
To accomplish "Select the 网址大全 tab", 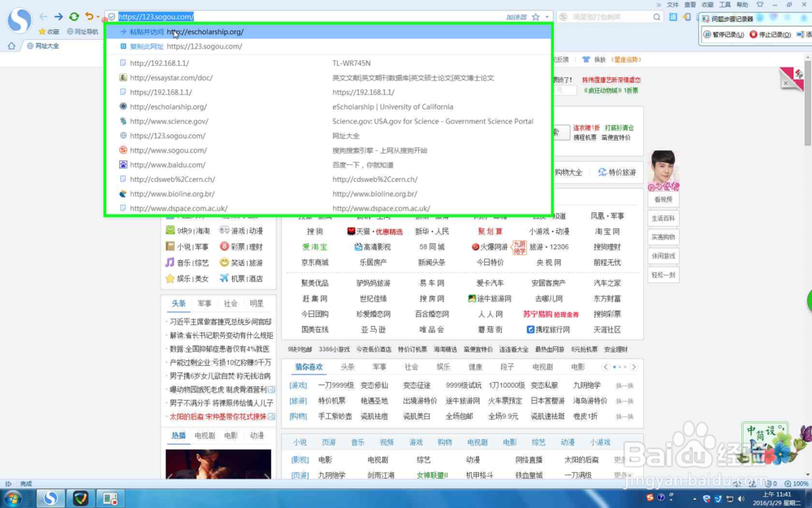I will [x=43, y=46].
